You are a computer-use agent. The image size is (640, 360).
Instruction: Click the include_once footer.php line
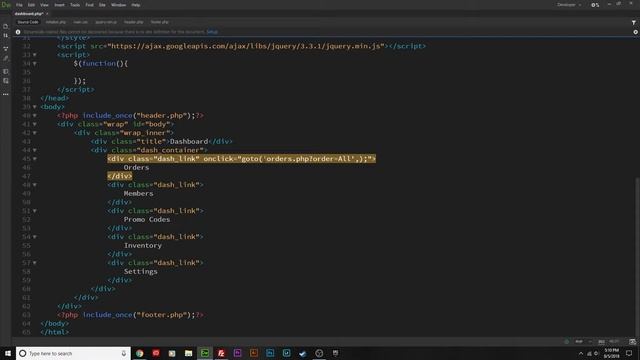tap(130, 315)
